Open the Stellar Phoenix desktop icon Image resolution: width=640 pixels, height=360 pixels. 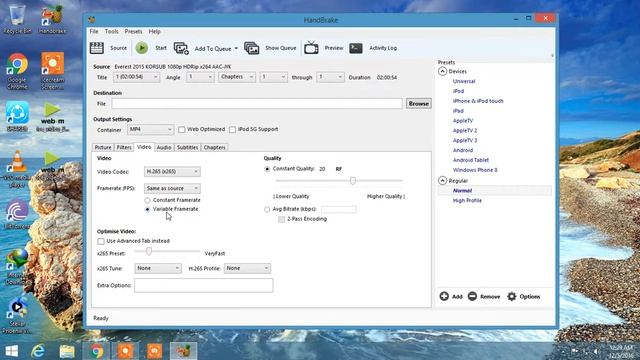click(17, 314)
